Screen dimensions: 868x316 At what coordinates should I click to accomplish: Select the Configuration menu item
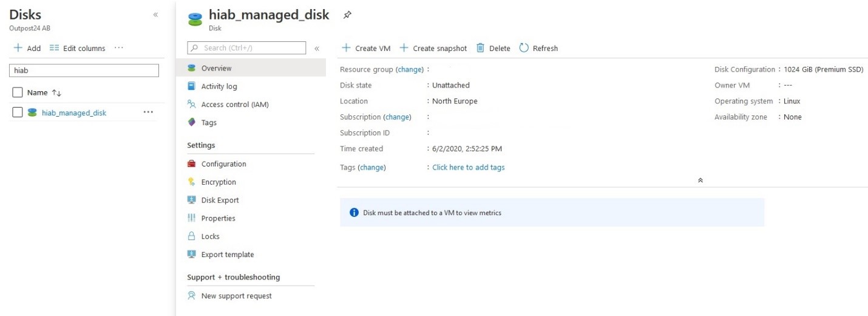(x=223, y=164)
